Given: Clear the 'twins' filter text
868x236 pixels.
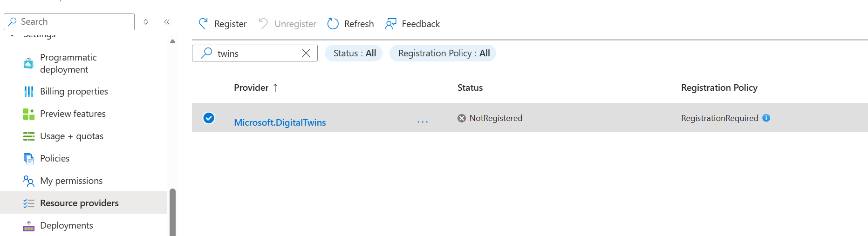Looking at the screenshot, I should point(306,53).
